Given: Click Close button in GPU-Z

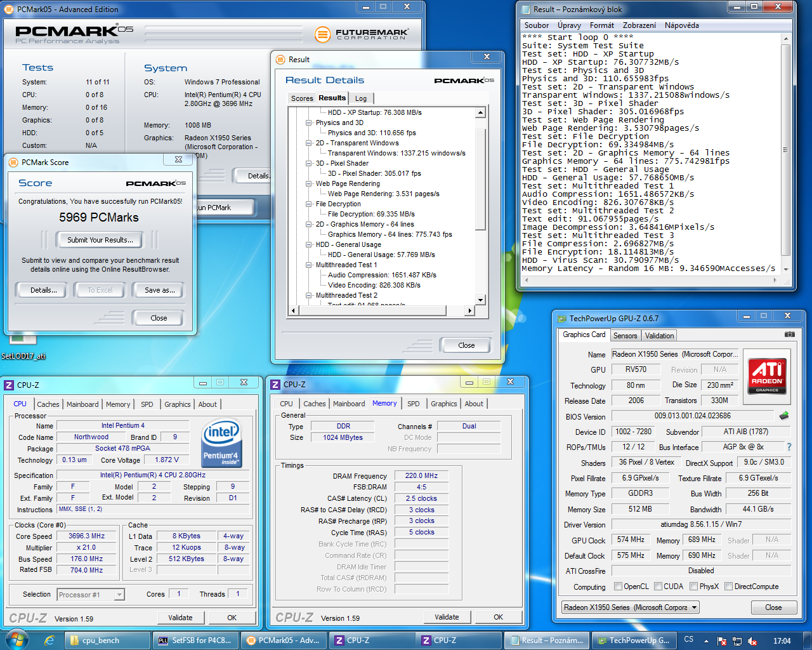Looking at the screenshot, I should click(773, 607).
